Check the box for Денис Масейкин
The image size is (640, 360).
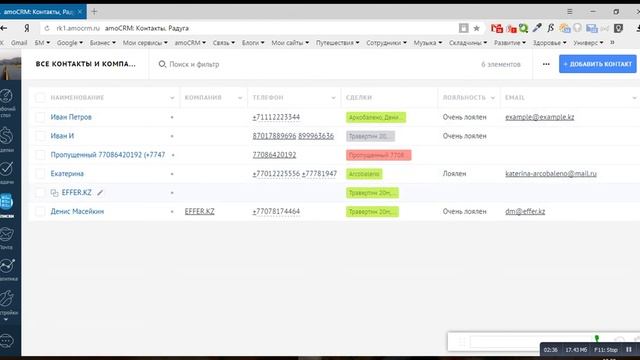pyautogui.click(x=40, y=211)
